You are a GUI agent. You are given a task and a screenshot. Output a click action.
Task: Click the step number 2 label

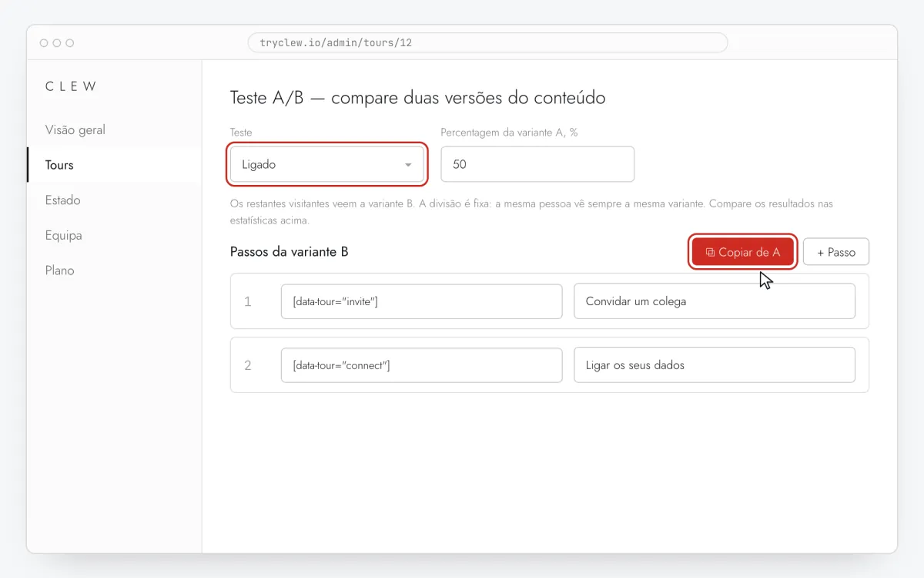[x=247, y=365]
